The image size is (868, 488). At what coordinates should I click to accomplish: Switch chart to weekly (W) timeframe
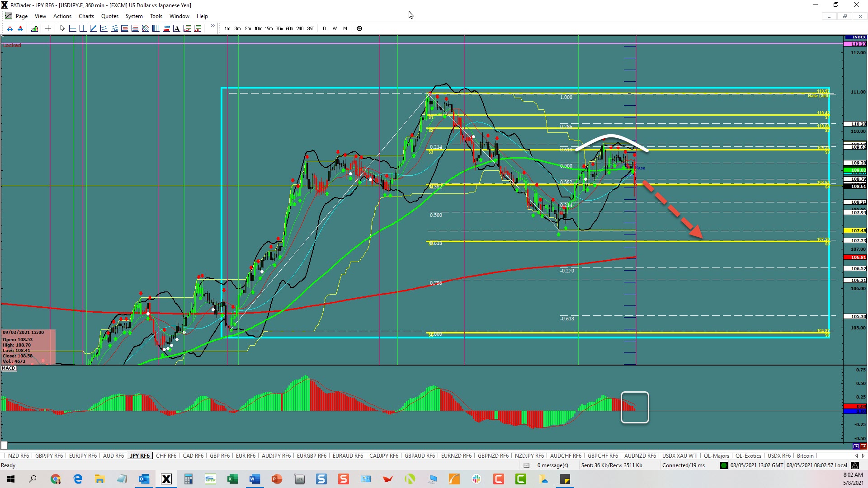pyautogui.click(x=335, y=28)
